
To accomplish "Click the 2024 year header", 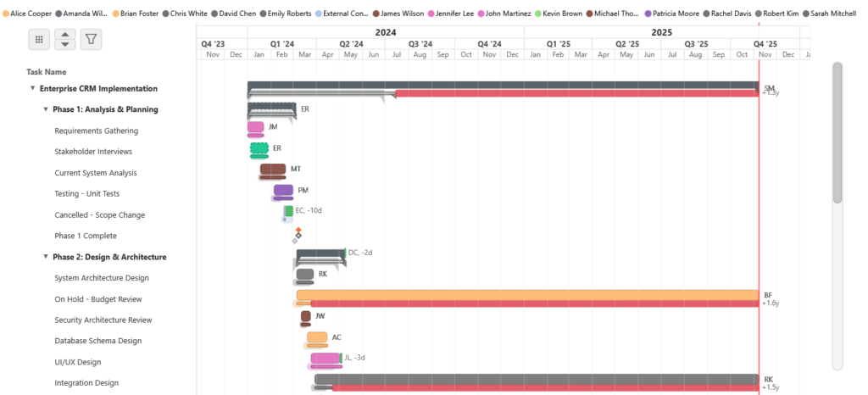I will click(x=386, y=31).
